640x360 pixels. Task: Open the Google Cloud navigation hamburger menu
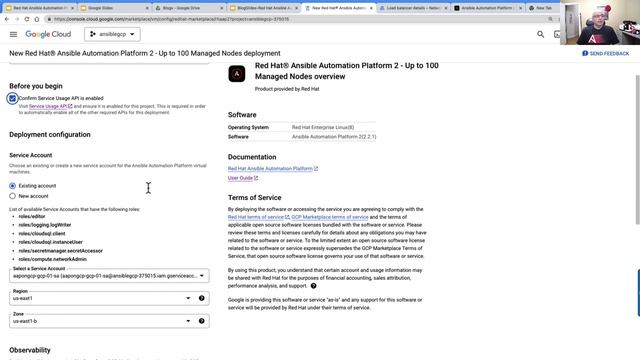pyautogui.click(x=13, y=34)
